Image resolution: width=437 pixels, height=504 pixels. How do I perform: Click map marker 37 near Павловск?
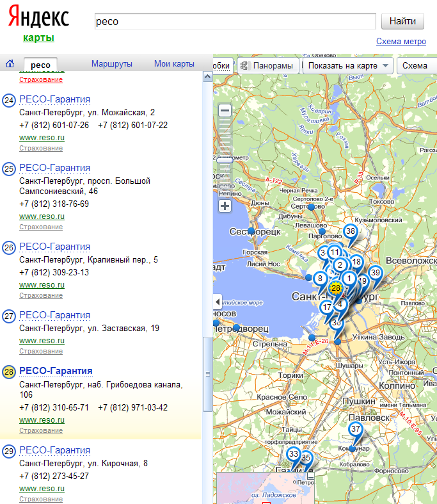pyautogui.click(x=356, y=429)
